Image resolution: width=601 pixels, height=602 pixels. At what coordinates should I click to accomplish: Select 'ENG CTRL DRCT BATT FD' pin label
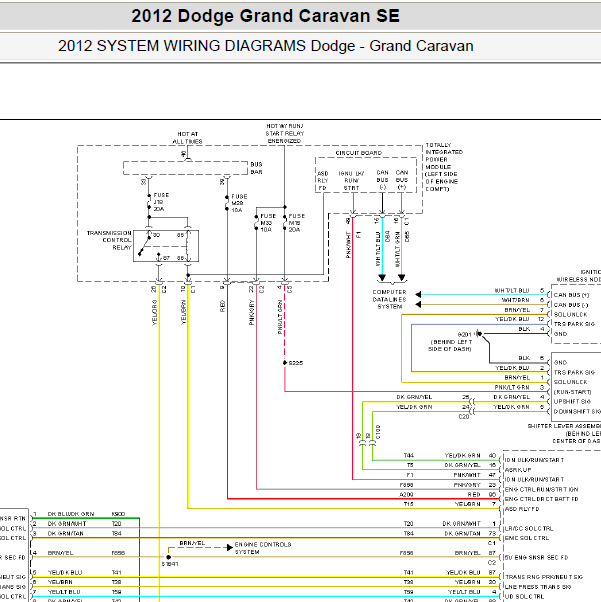(541, 499)
